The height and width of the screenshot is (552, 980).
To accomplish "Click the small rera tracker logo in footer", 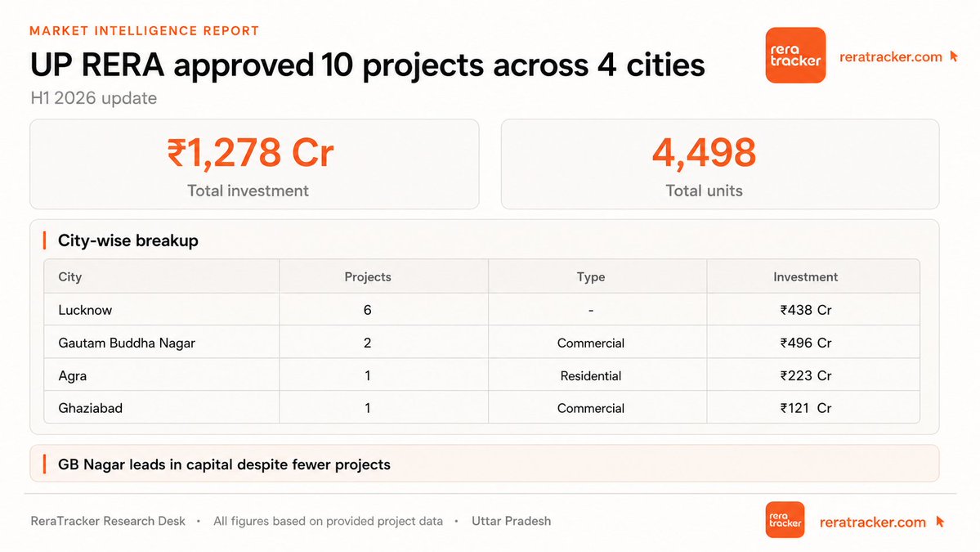I will point(785,519).
